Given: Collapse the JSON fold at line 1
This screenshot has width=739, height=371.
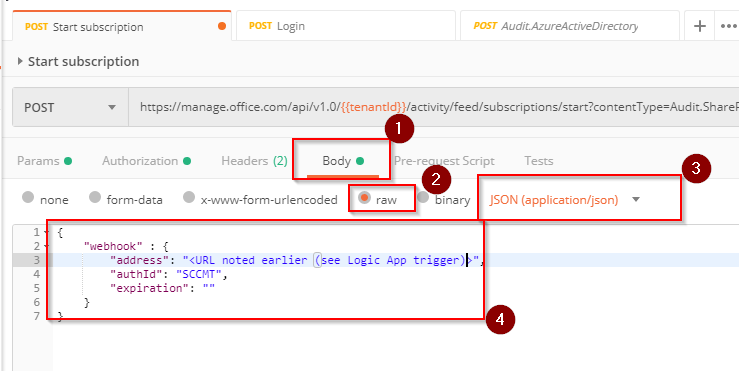Looking at the screenshot, I should click(45, 232).
